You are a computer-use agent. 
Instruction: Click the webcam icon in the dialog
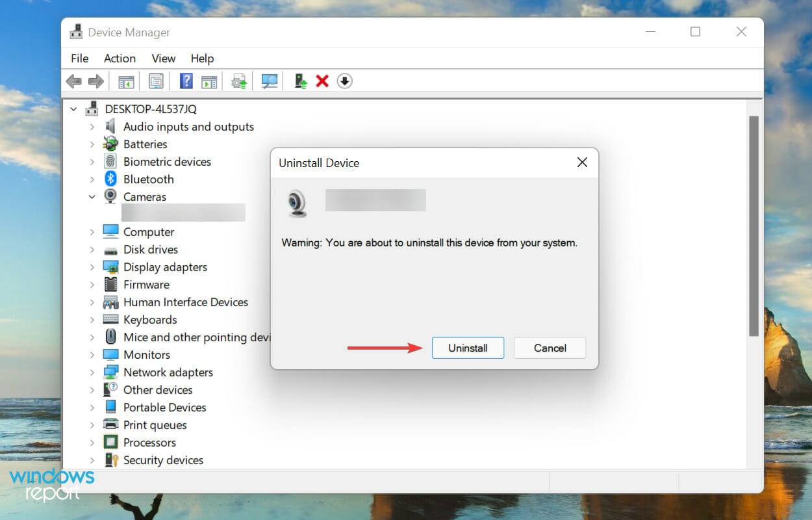pos(298,201)
